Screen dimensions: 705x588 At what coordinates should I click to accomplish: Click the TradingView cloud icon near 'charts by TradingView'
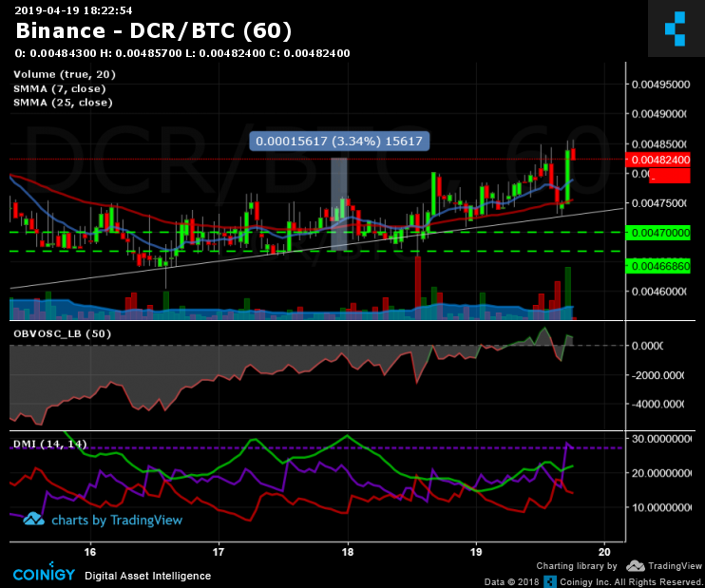pyautogui.click(x=33, y=520)
